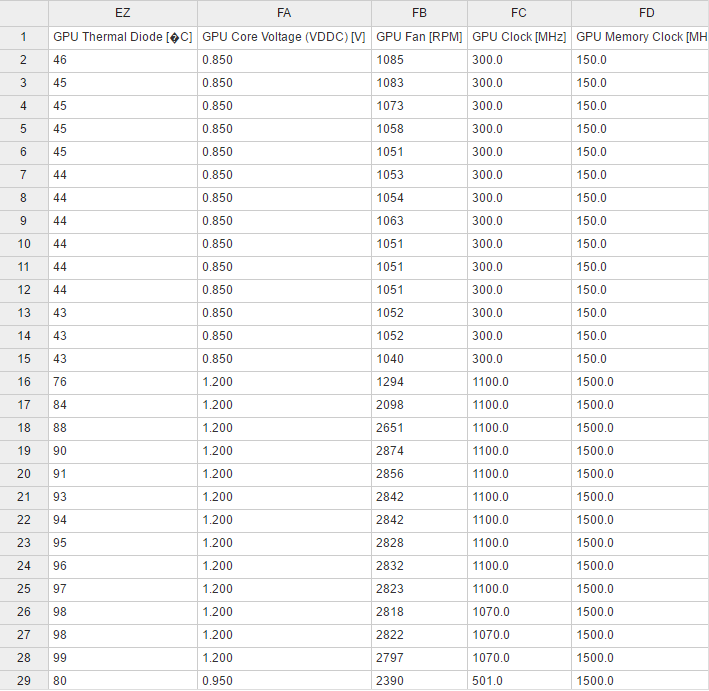Select fan speed cell 1083
Viewport: 709px width, 691px height.
coord(420,83)
